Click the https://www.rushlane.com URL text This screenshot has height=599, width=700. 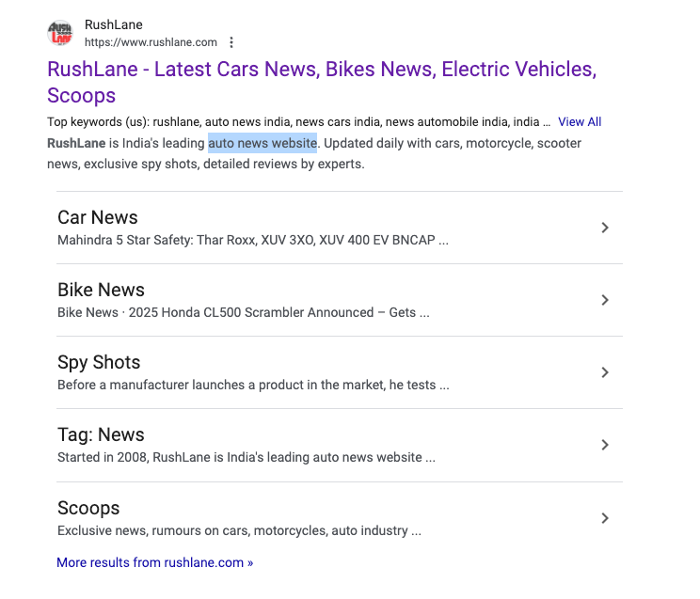pyautogui.click(x=151, y=42)
